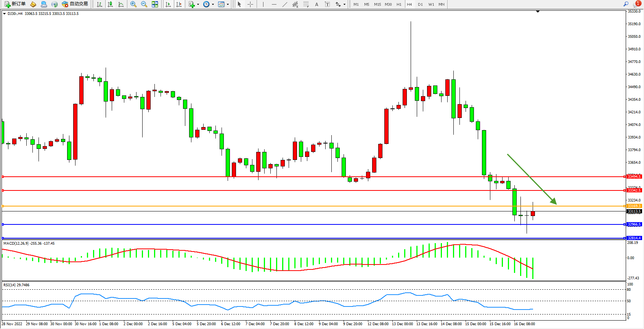
Task: Switch chart to line chart mode
Action: point(121,4)
